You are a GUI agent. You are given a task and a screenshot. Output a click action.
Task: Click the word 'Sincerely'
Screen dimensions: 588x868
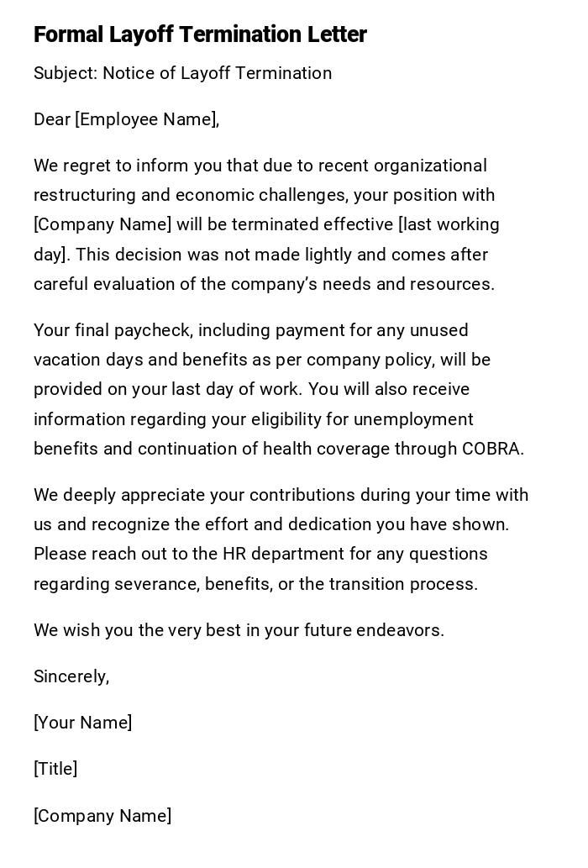[x=71, y=676]
